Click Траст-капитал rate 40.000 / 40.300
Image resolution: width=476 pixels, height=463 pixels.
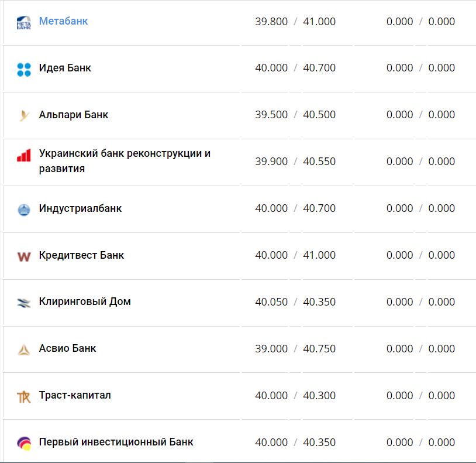295,396
